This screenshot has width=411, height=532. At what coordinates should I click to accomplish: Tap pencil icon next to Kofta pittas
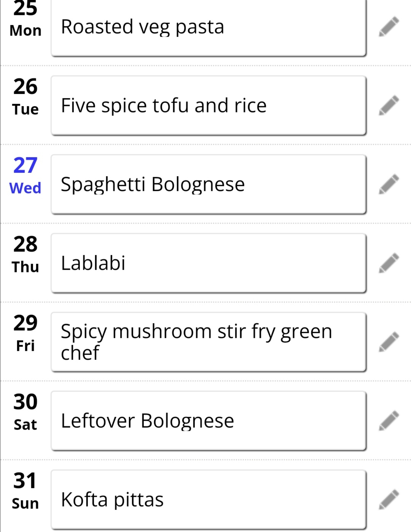(389, 500)
